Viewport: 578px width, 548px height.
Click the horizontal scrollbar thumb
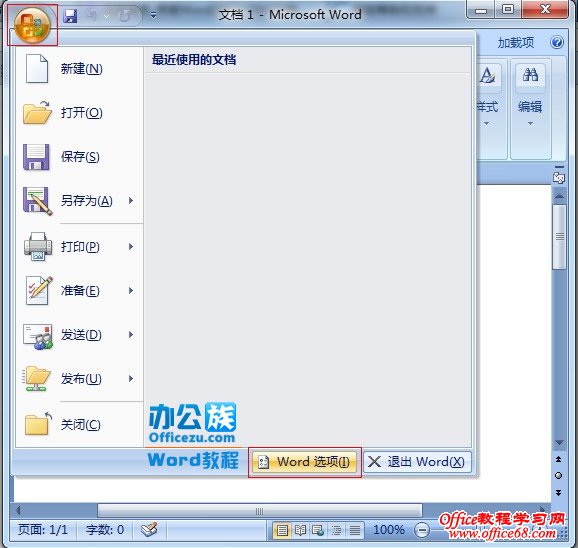click(260, 511)
